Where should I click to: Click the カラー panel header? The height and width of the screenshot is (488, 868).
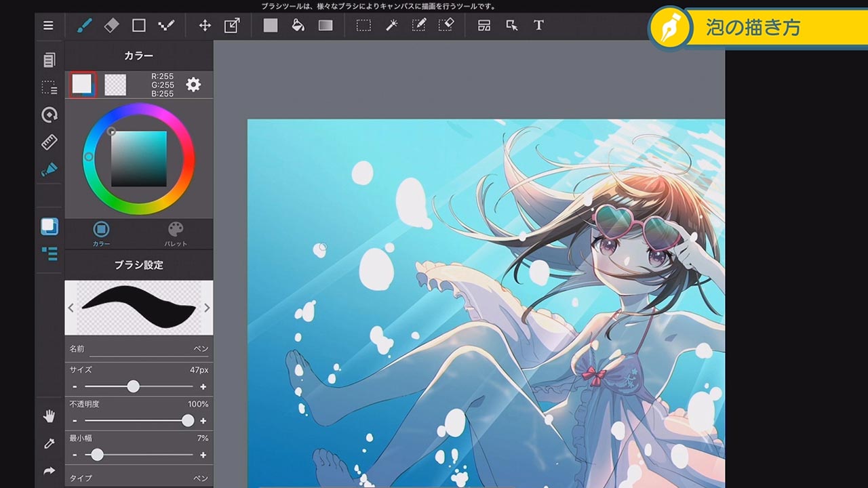[x=139, y=56]
